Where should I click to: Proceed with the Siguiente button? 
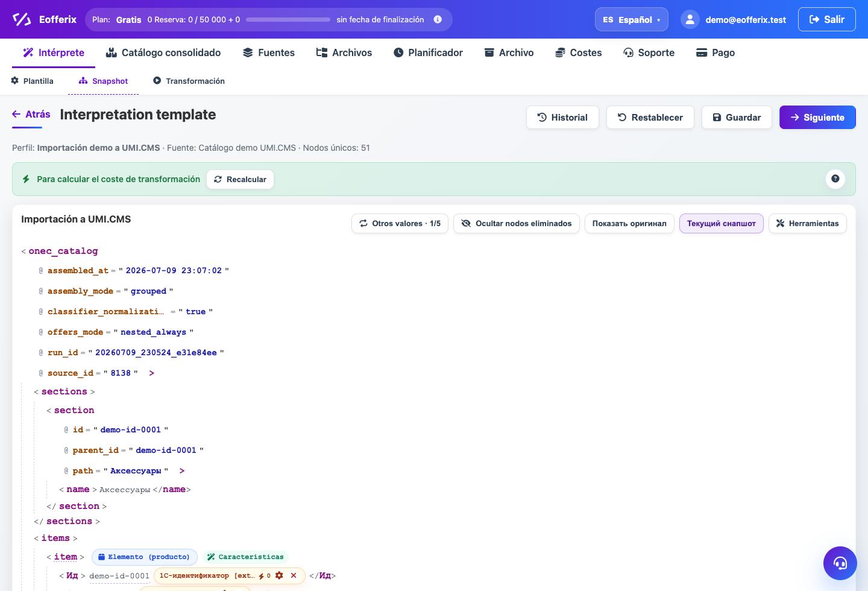(x=817, y=118)
